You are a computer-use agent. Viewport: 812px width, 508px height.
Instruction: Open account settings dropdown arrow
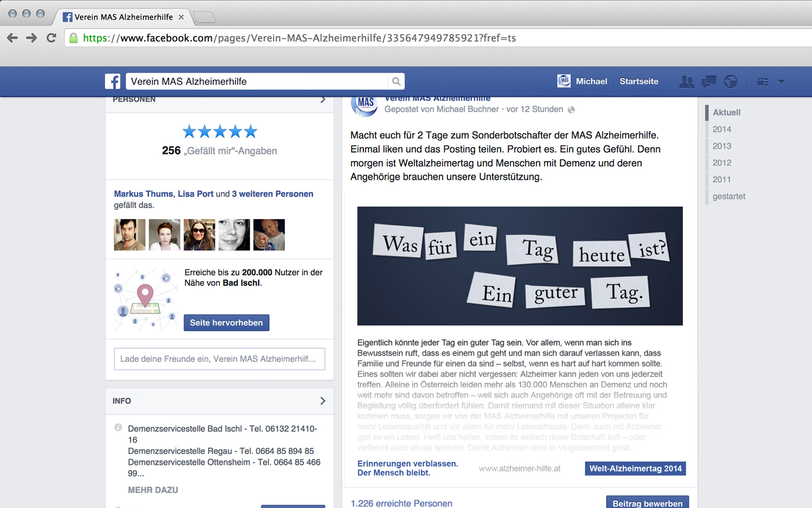782,81
